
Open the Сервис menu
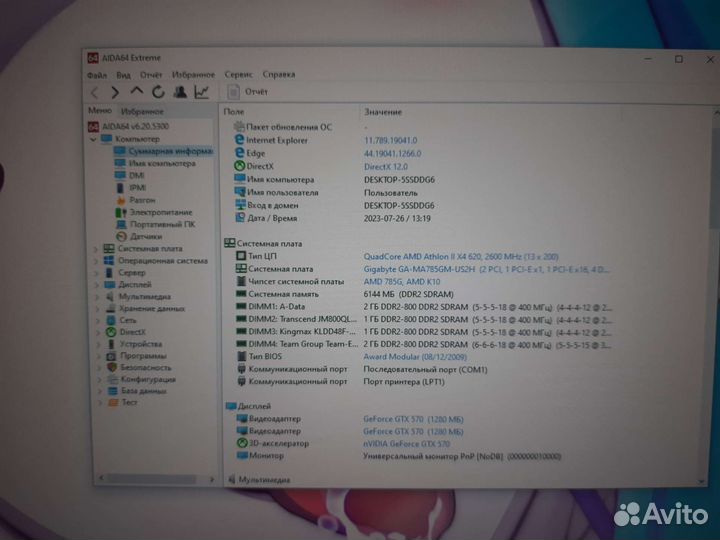point(238,74)
